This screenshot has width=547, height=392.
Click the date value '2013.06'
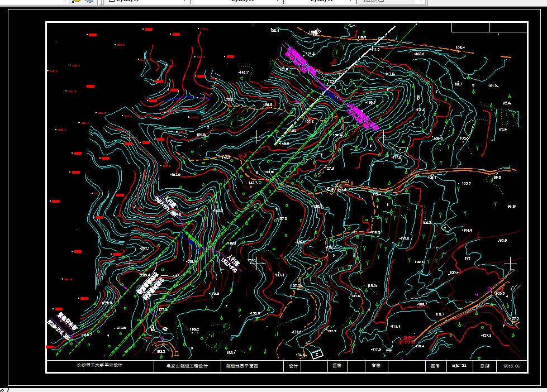[511, 366]
